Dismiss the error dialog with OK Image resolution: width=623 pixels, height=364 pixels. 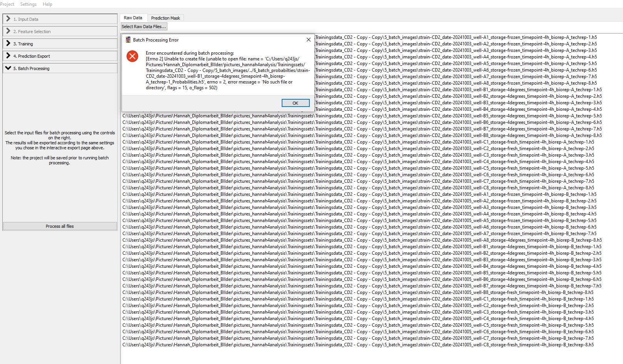coord(295,103)
